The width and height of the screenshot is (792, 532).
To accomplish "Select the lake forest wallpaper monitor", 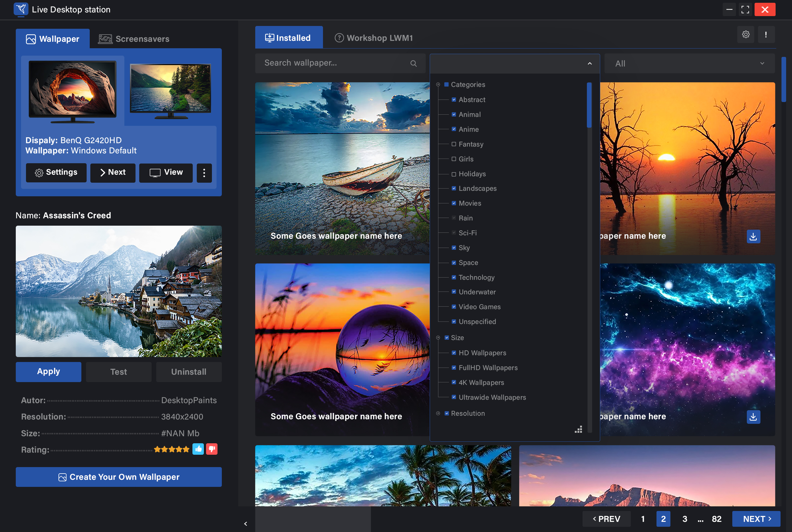I will [170, 91].
